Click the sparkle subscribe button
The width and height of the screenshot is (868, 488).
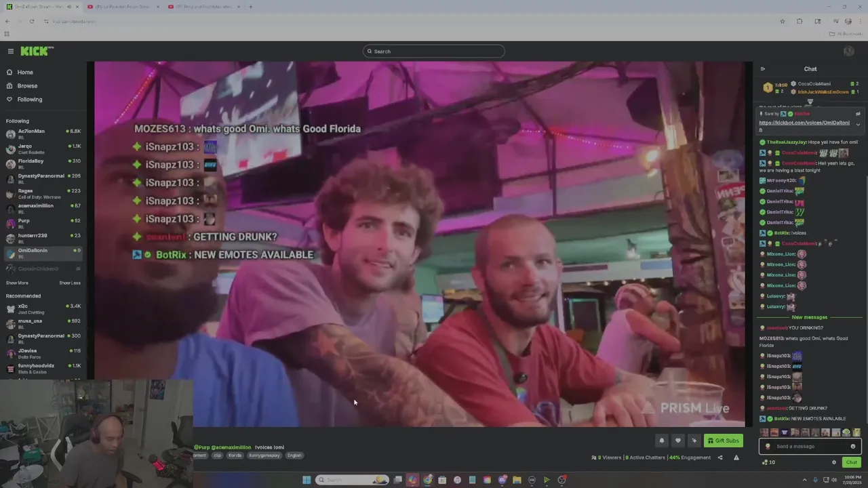694,441
